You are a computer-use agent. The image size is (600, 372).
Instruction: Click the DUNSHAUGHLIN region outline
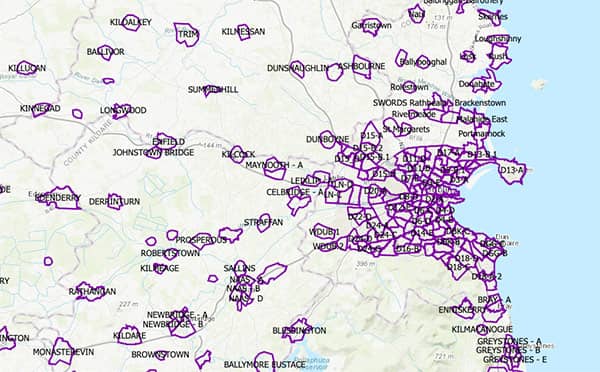(297, 69)
